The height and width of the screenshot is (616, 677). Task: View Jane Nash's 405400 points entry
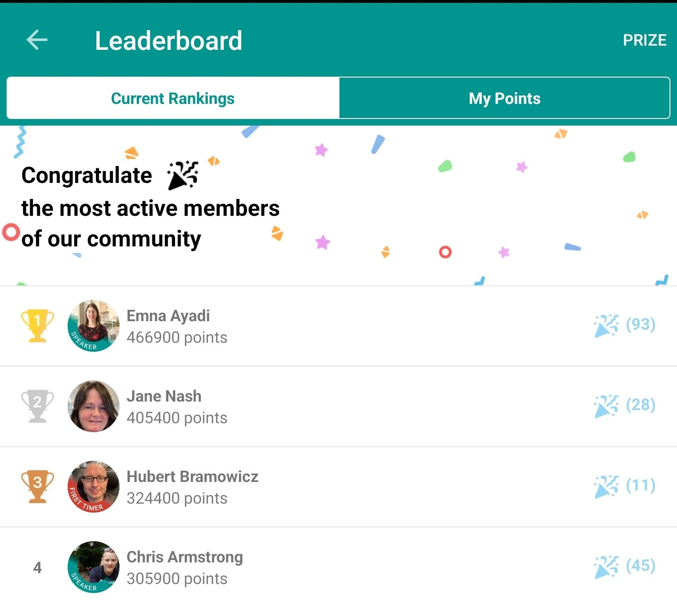pyautogui.click(x=177, y=418)
